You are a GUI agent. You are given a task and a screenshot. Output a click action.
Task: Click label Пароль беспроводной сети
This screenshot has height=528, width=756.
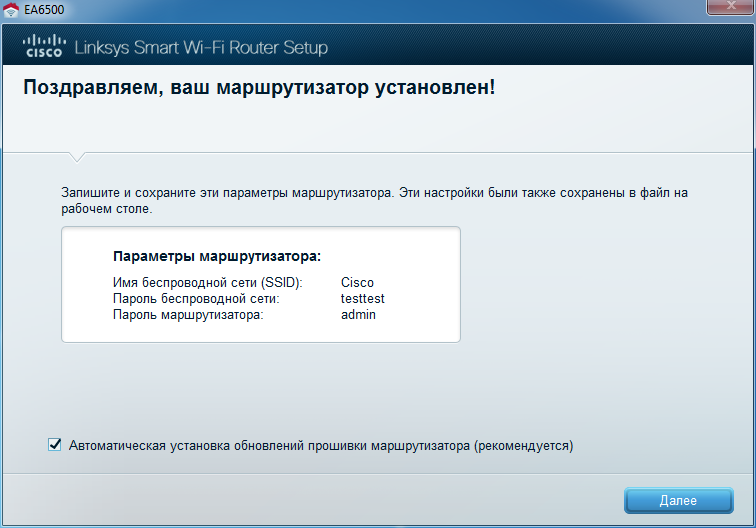pos(196,299)
